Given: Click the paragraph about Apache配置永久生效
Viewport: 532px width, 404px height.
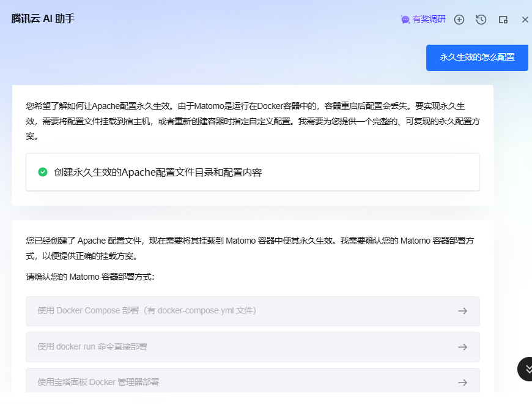Looking at the screenshot, I should [252, 121].
